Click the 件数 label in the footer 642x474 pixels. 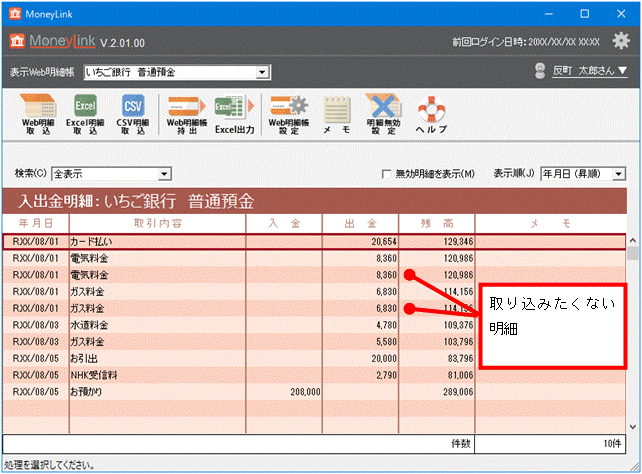[461, 443]
